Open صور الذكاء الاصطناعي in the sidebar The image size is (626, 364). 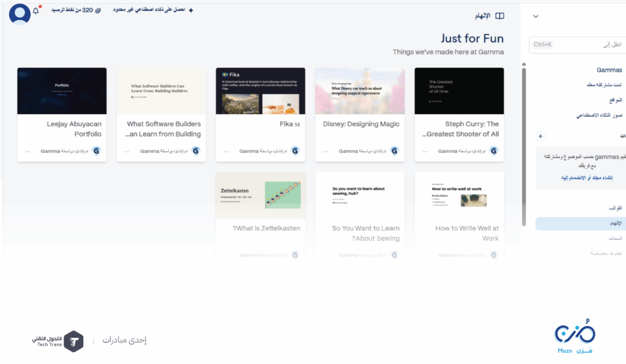click(599, 115)
